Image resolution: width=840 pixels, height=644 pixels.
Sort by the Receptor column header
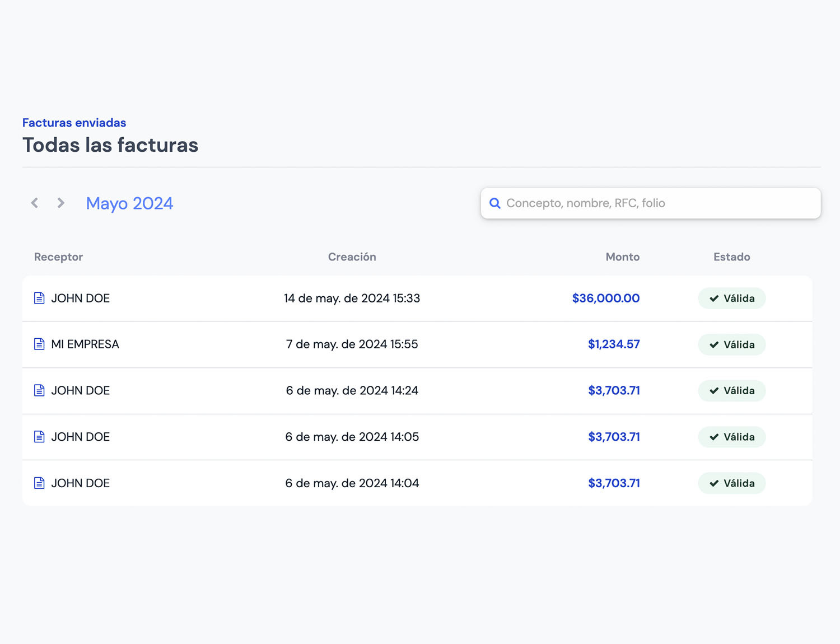pos(58,257)
